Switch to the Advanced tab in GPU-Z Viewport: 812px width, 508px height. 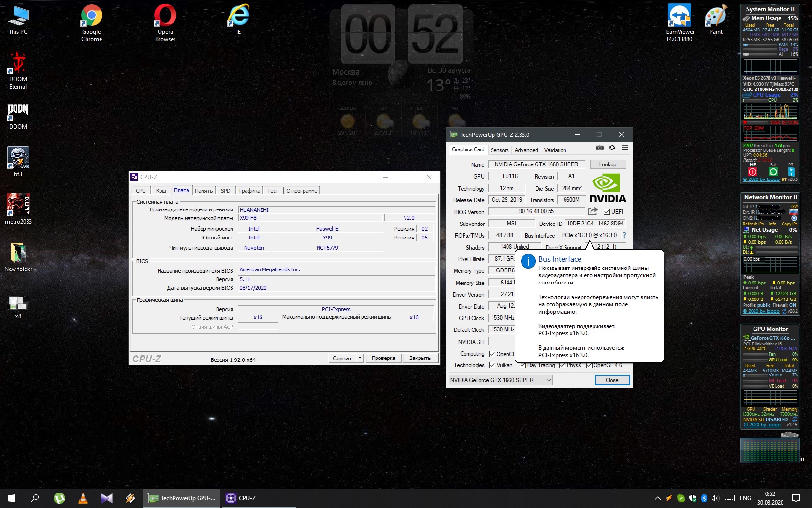[526, 150]
